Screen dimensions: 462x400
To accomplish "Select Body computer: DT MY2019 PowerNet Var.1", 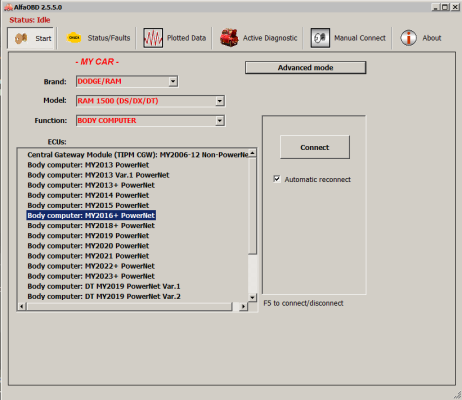I will point(104,286).
